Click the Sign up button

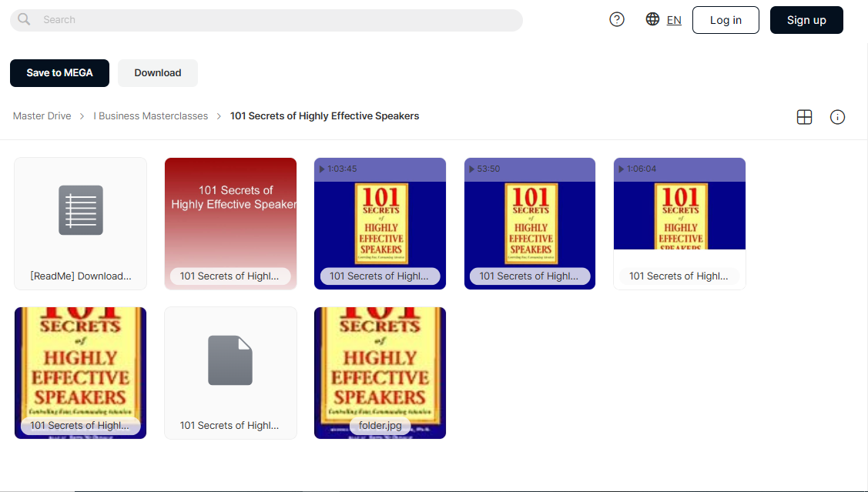(x=806, y=20)
